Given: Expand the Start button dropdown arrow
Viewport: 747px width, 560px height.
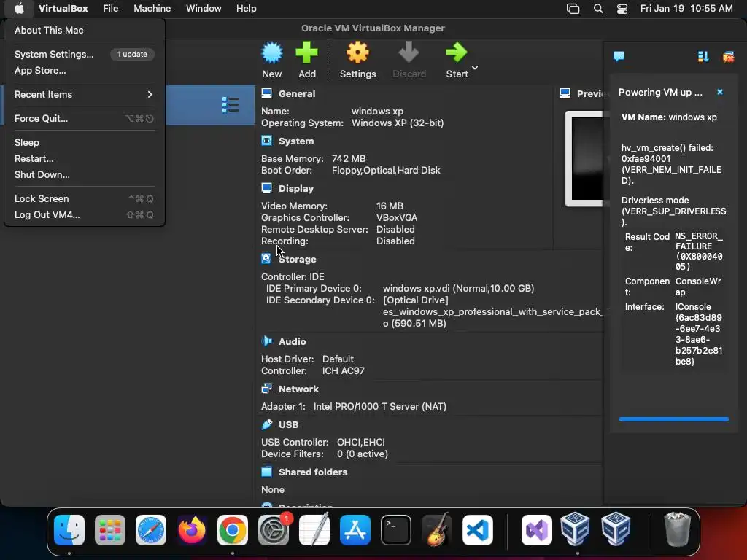Looking at the screenshot, I should click(x=475, y=68).
